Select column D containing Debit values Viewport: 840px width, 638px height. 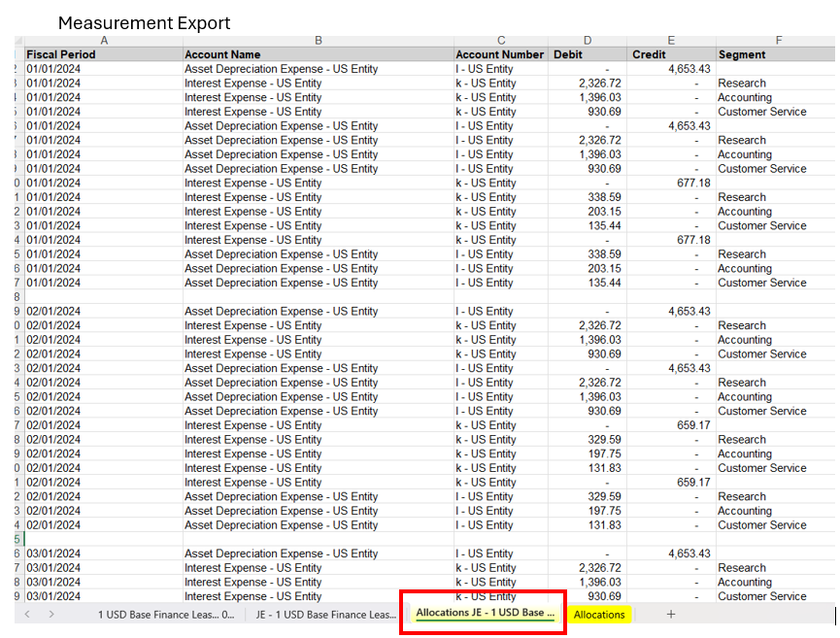tap(587, 41)
